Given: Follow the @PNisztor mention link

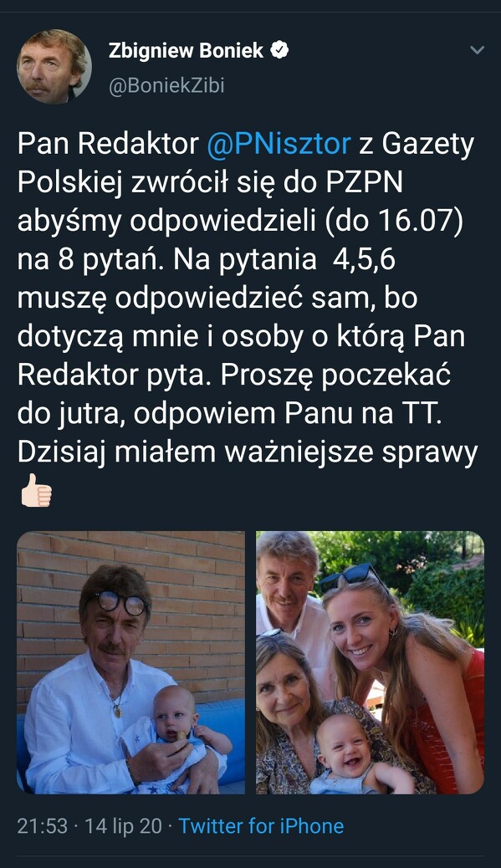Looking at the screenshot, I should coord(279,144).
